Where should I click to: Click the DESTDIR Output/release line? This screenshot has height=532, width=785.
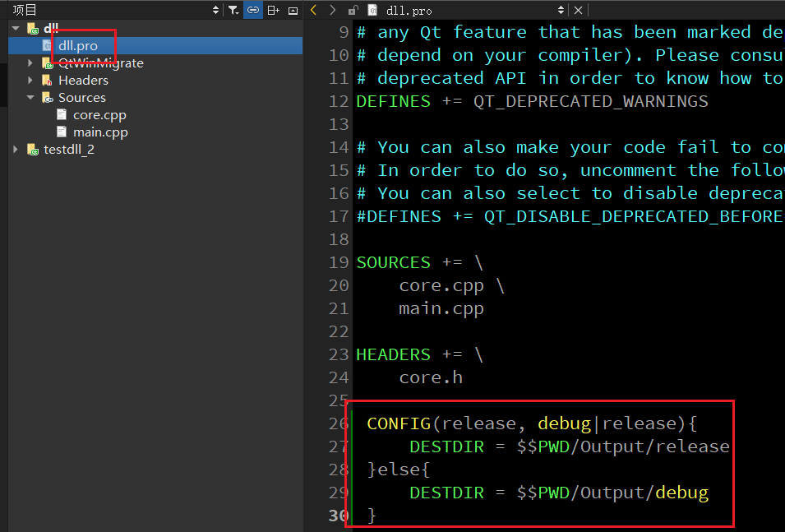[x=569, y=447]
